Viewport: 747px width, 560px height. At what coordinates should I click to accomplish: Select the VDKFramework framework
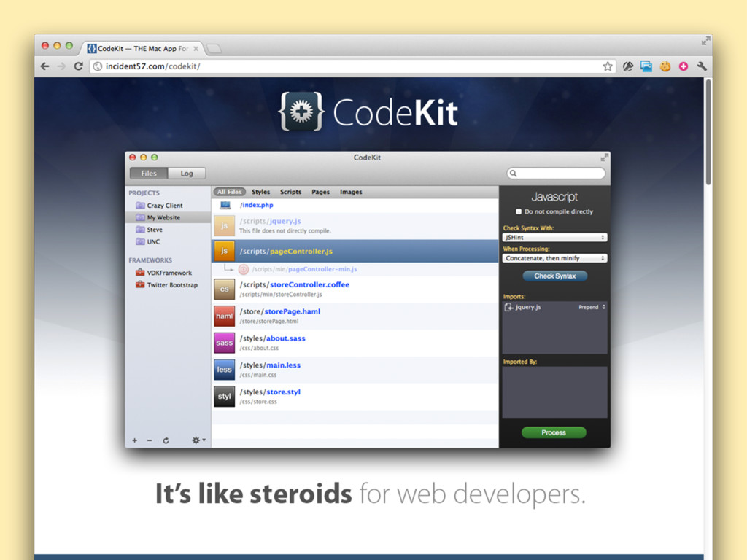pyautogui.click(x=168, y=273)
